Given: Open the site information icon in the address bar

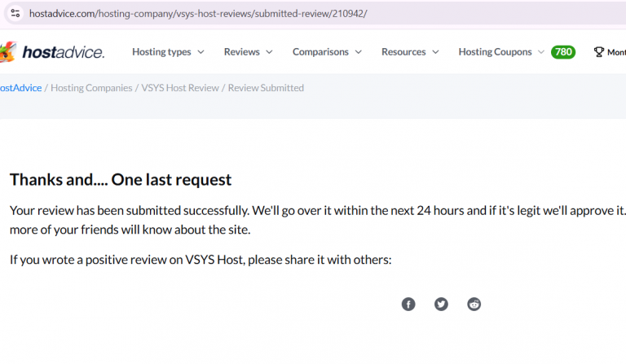Looking at the screenshot, I should [x=15, y=13].
